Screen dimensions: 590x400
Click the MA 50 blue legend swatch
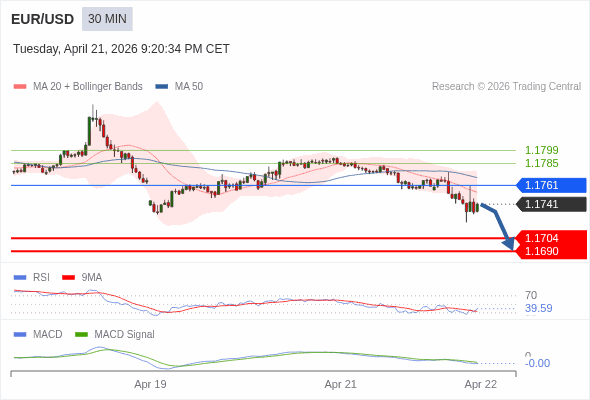[x=162, y=87]
